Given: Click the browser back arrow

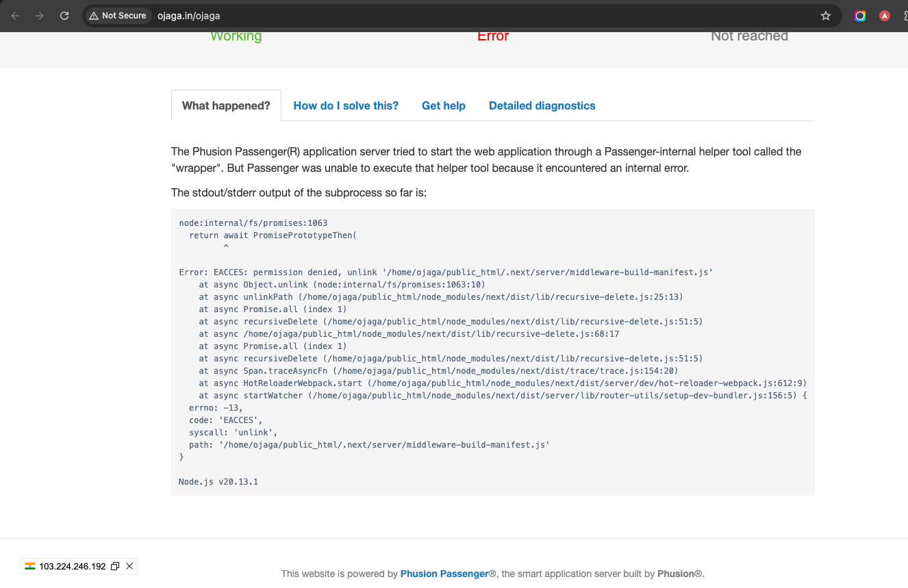Looking at the screenshot, I should (16, 16).
